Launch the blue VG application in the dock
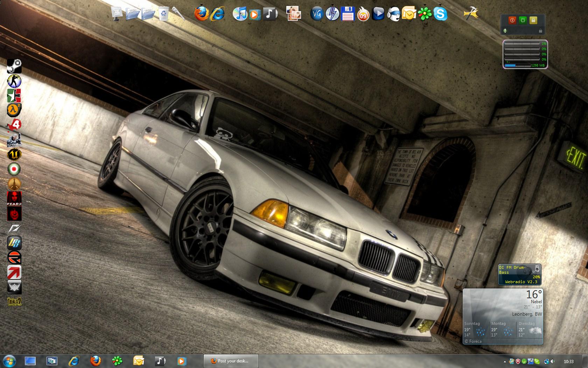This screenshot has width=588, height=368. click(x=317, y=14)
